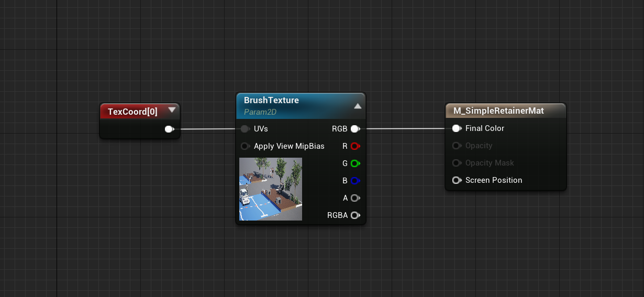Select the BrushTexture node title

pyautogui.click(x=271, y=100)
